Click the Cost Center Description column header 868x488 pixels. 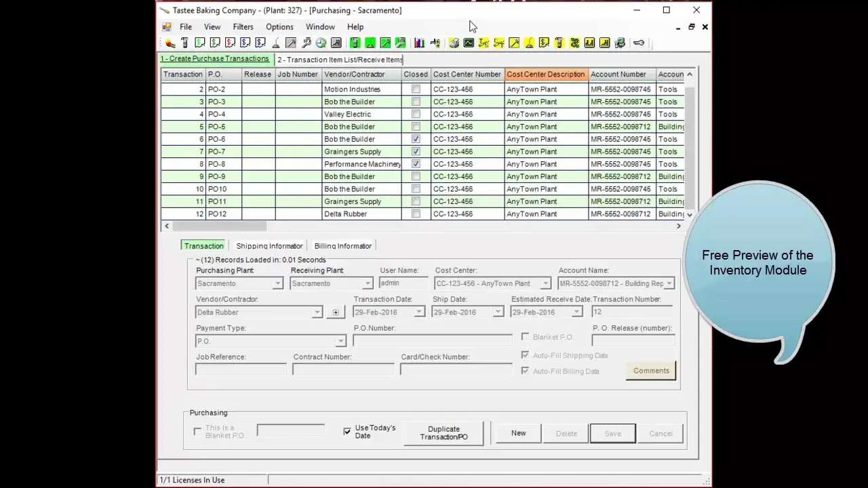pyautogui.click(x=546, y=74)
